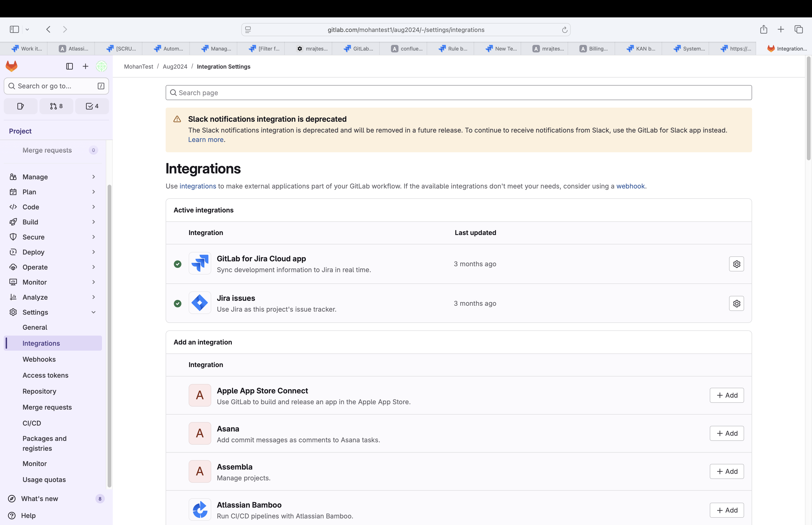The width and height of the screenshot is (812, 525).
Task: Add the Asana integration
Action: coord(726,433)
